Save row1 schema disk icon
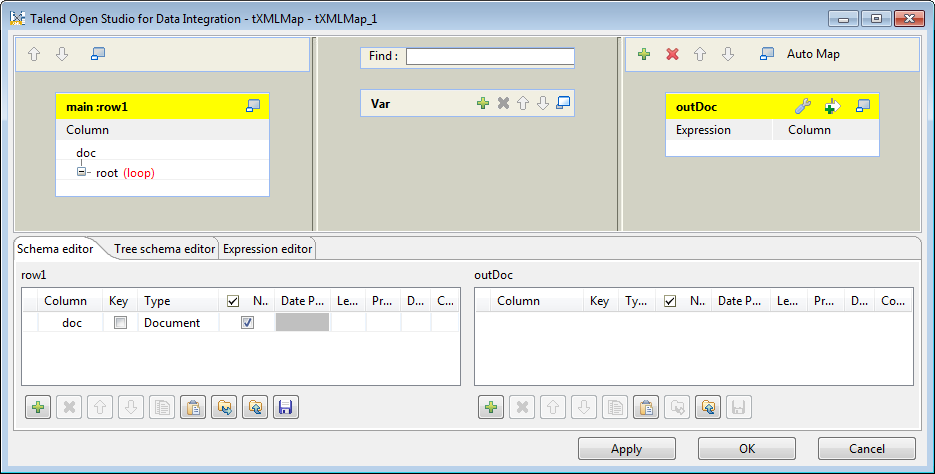Viewport: 935px width, 474px height. 286,407
